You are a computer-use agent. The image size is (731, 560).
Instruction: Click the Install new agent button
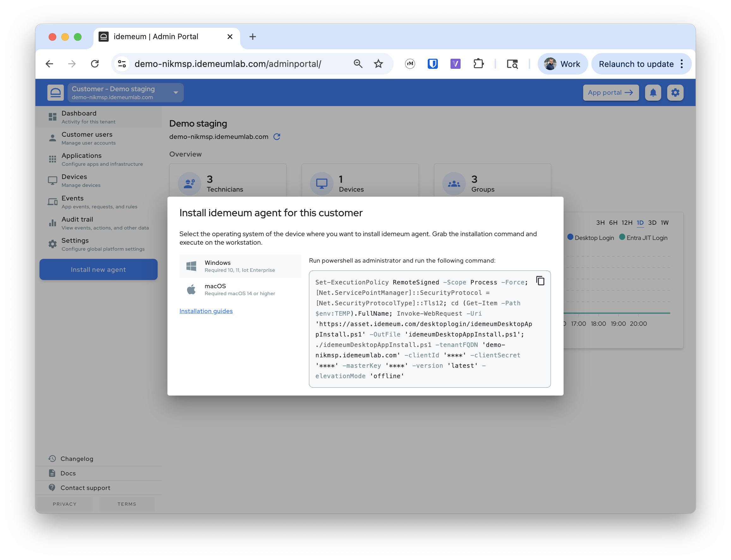98,269
